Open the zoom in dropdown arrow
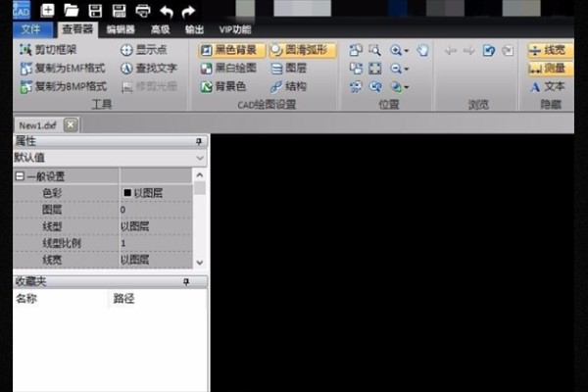This screenshot has height=392, width=588. 407,51
